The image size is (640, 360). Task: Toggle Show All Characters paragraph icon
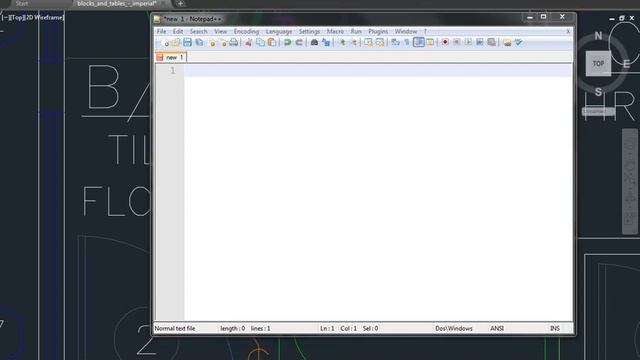pyautogui.click(x=407, y=42)
